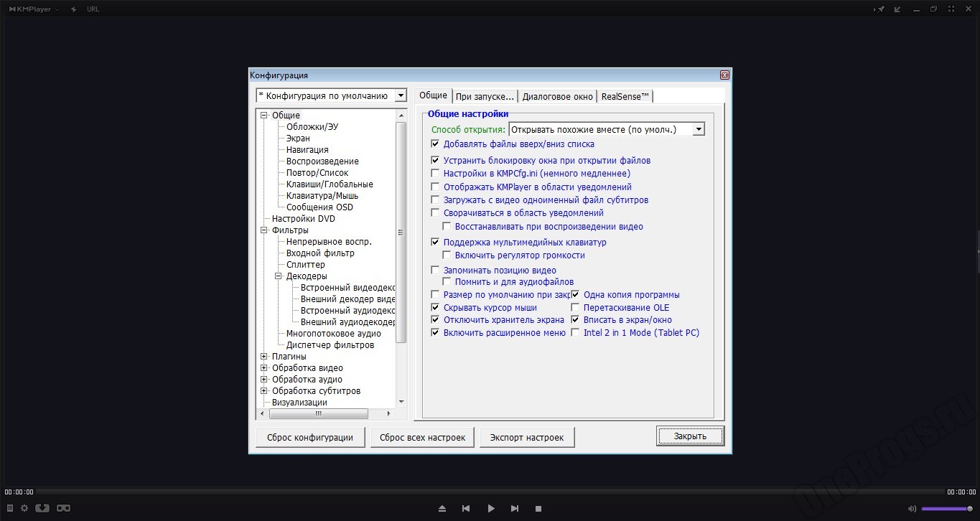Click the download icon in bottom bar
The image size is (980, 521).
42,508
